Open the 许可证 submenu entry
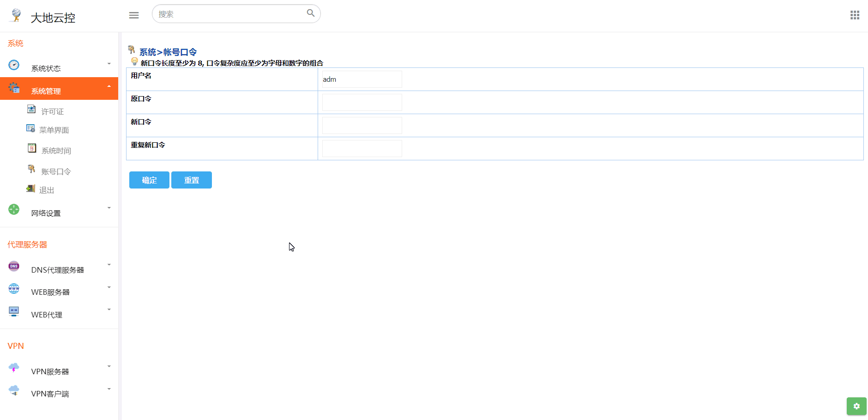Viewport: 868px width, 420px height. coord(53,111)
